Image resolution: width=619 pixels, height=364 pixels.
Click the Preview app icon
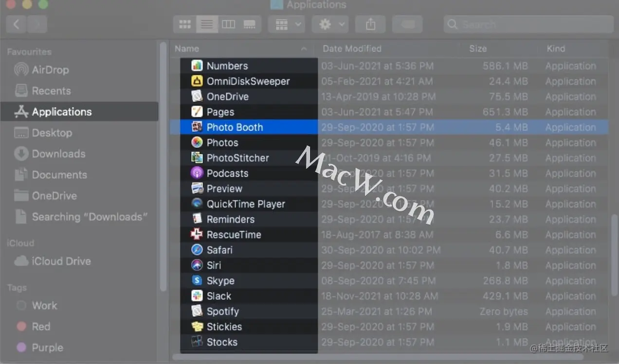pyautogui.click(x=197, y=188)
